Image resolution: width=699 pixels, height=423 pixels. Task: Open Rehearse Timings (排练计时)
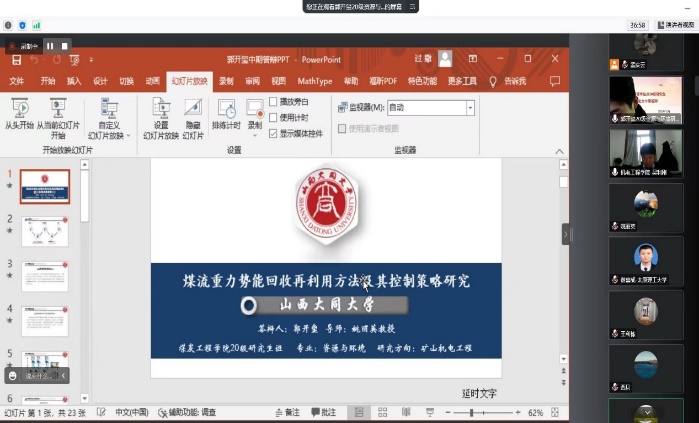(x=226, y=115)
